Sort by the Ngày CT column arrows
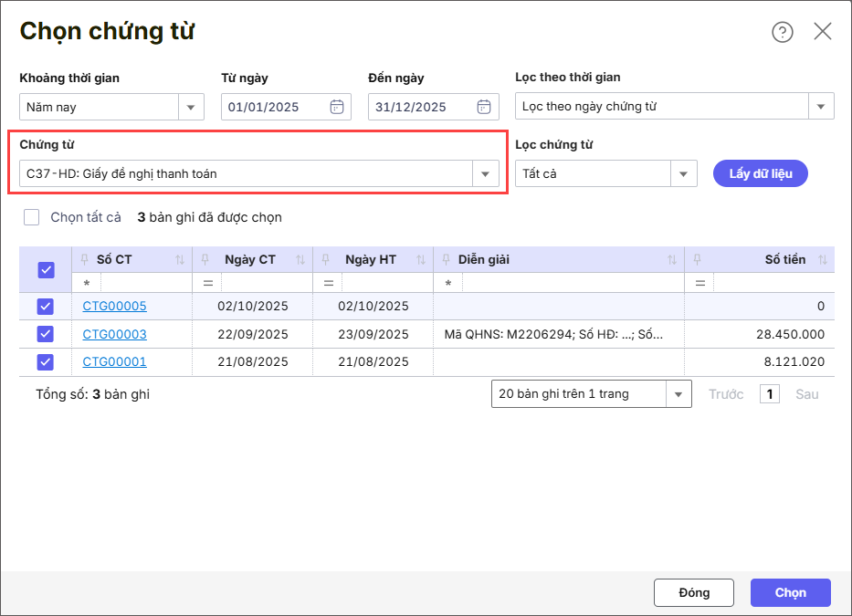The height and width of the screenshot is (616, 852). [x=300, y=260]
